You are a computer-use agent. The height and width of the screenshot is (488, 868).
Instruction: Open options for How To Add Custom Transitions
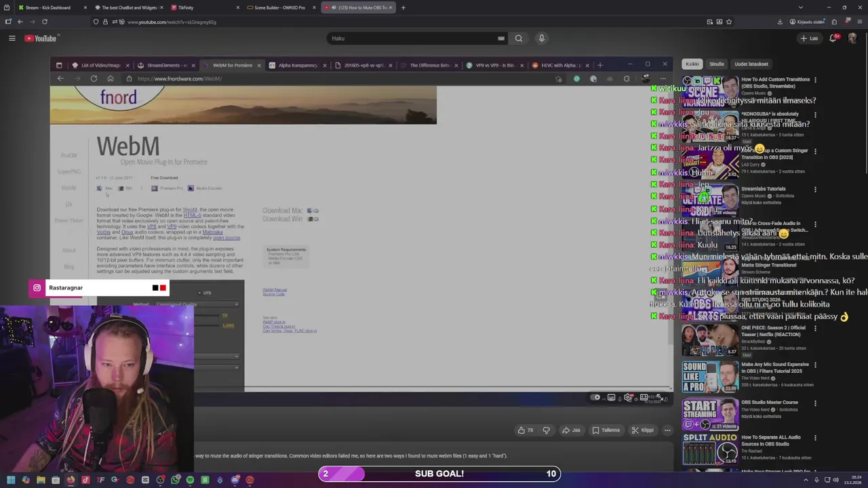pyautogui.click(x=815, y=80)
